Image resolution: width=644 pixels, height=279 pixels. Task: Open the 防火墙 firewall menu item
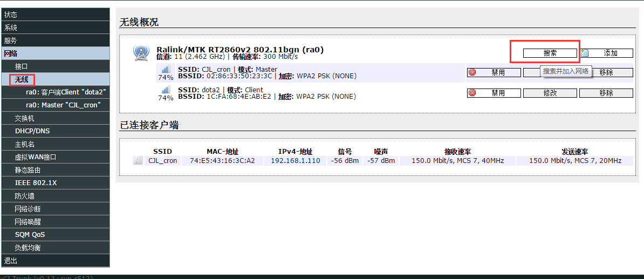pos(25,196)
